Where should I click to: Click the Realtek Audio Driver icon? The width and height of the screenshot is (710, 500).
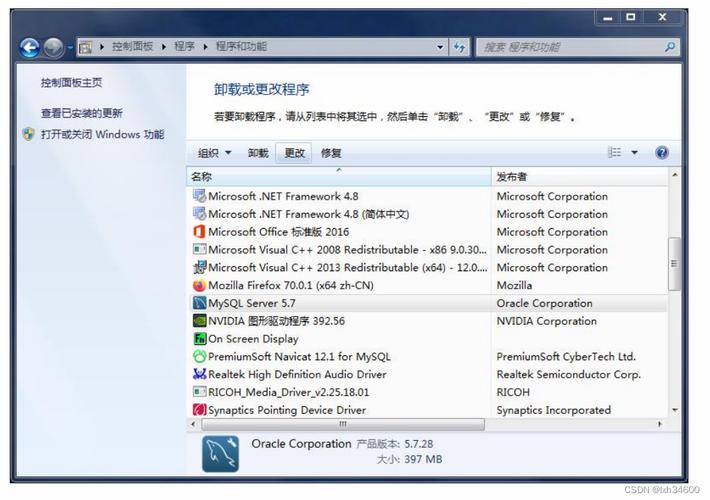point(199,374)
